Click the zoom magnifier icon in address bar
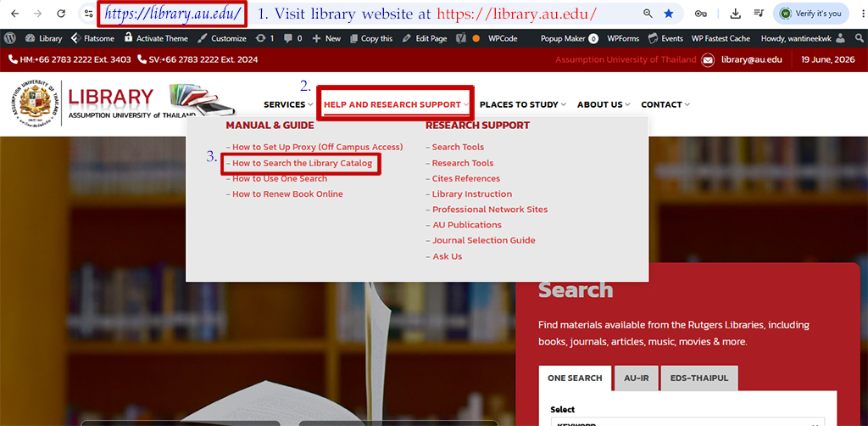Screen dimensions: 868x426 point(648,14)
